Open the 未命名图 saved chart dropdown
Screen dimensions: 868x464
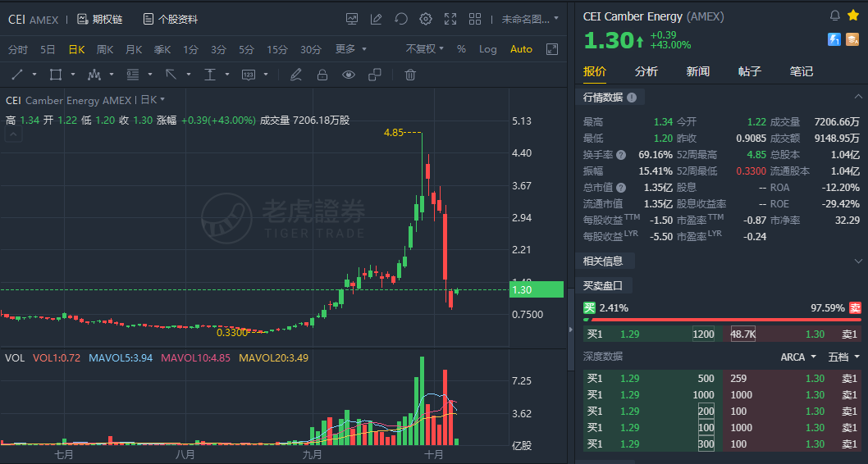coord(530,20)
